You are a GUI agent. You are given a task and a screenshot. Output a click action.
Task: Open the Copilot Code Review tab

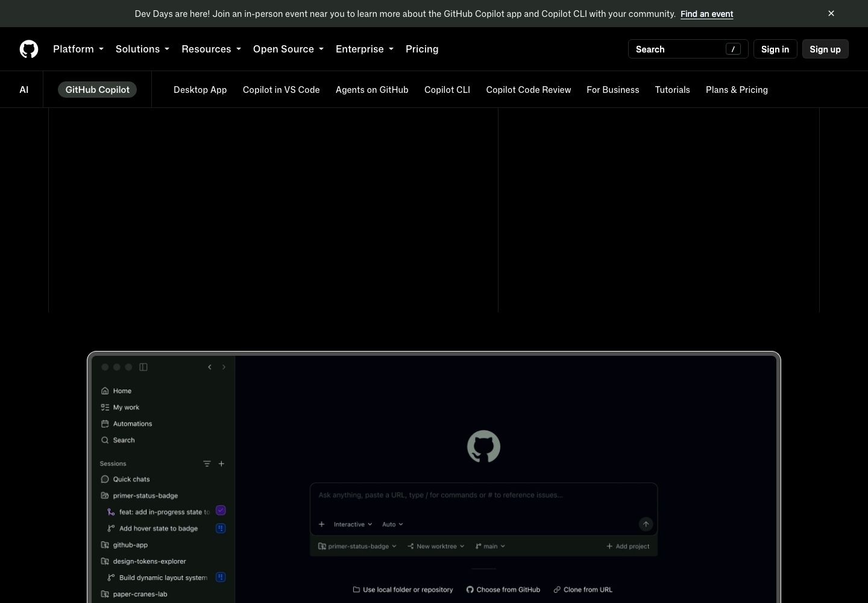click(529, 90)
